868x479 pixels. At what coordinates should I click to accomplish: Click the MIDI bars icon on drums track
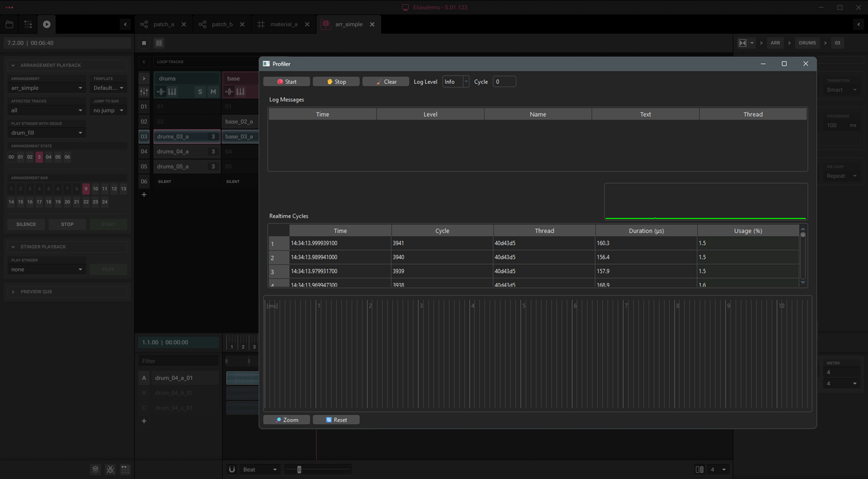pyautogui.click(x=172, y=92)
